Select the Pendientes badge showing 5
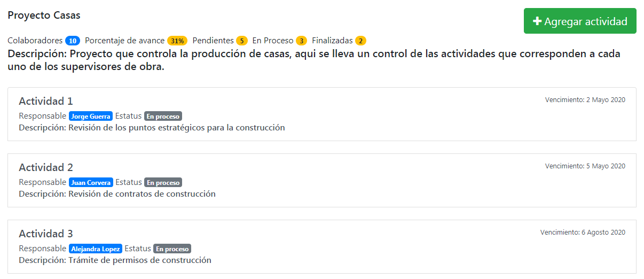 click(242, 41)
